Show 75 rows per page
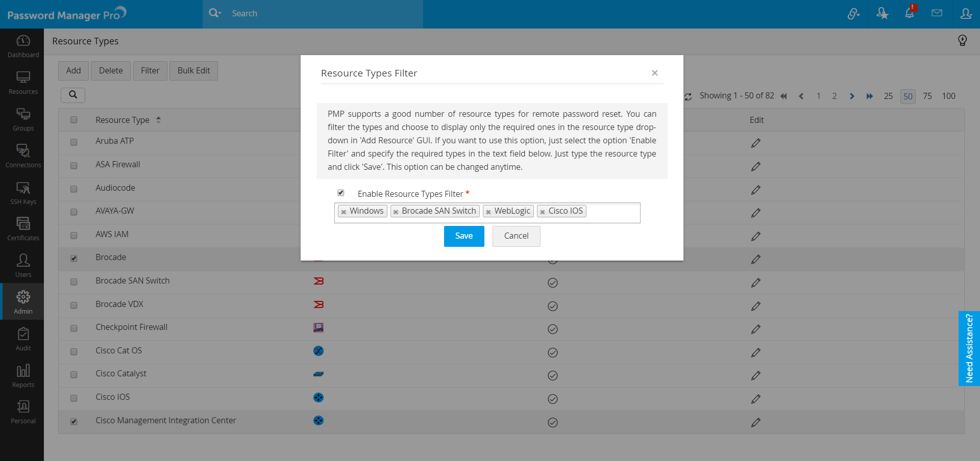The image size is (980, 461). tap(927, 96)
